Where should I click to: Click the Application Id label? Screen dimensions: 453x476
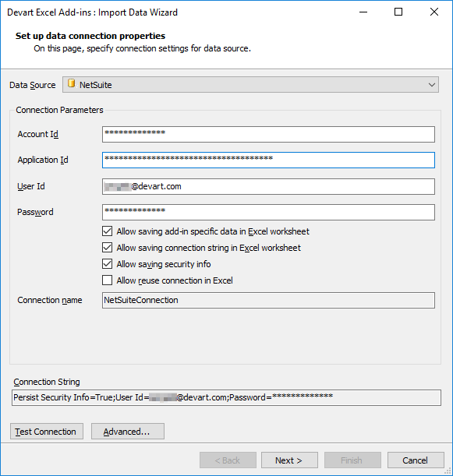pyautogui.click(x=43, y=160)
